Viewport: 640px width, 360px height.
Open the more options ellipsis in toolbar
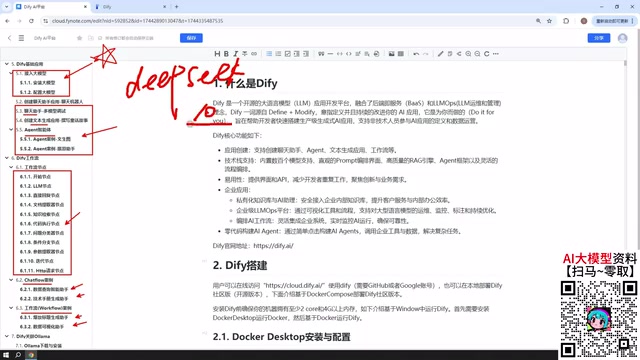(496, 54)
